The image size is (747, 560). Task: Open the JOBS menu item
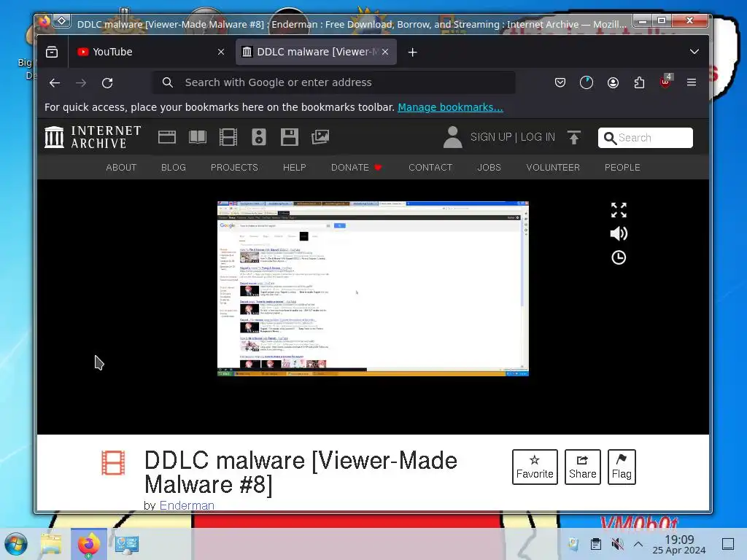[x=489, y=168]
